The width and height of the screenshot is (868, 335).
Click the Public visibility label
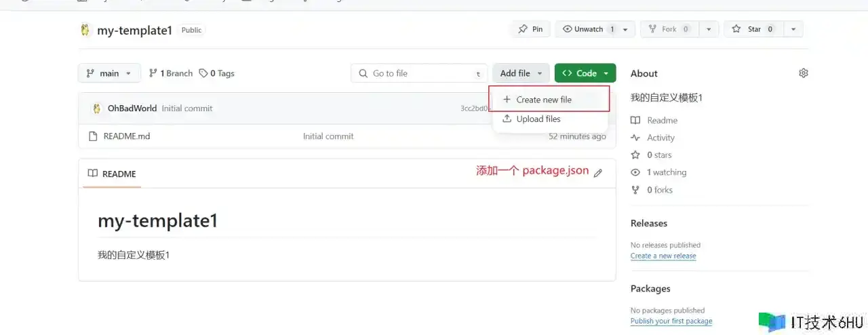[x=192, y=30]
